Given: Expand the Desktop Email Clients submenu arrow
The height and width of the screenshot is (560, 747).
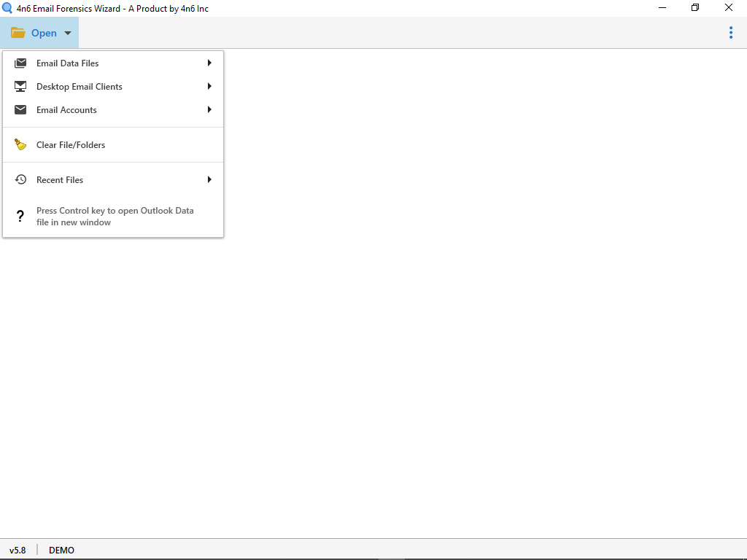Looking at the screenshot, I should (209, 86).
